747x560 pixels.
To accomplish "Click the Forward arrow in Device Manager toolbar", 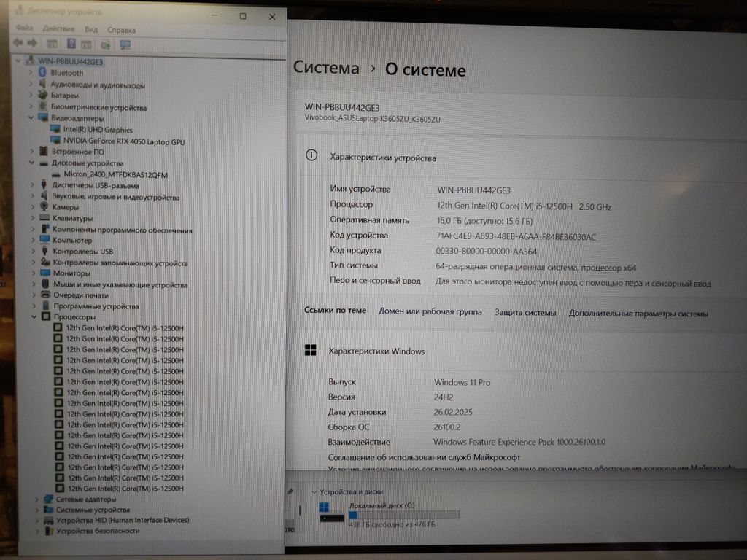I will coord(33,43).
